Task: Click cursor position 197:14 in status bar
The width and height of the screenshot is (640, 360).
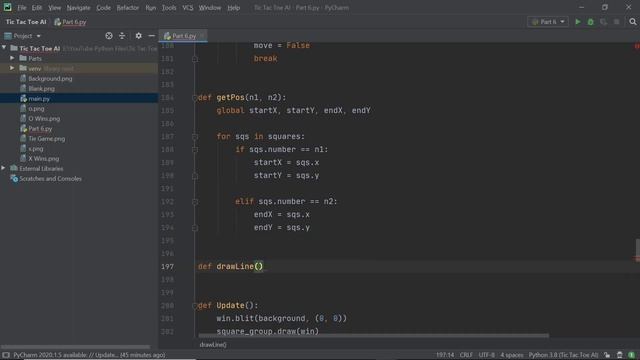Action: pos(445,355)
